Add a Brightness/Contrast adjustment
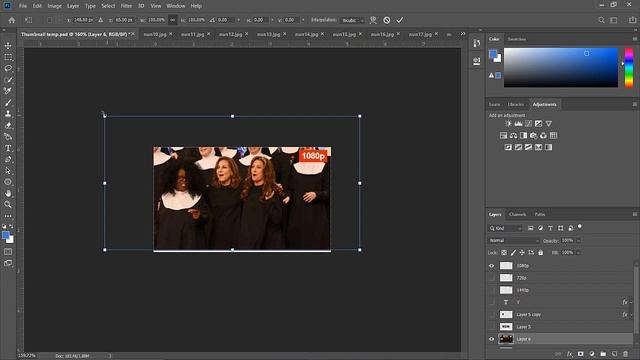The width and height of the screenshot is (640, 360). 508,123
